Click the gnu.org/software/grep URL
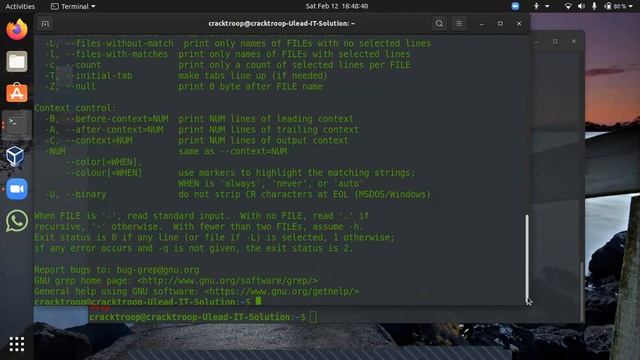The height and width of the screenshot is (360, 640). [x=227, y=281]
